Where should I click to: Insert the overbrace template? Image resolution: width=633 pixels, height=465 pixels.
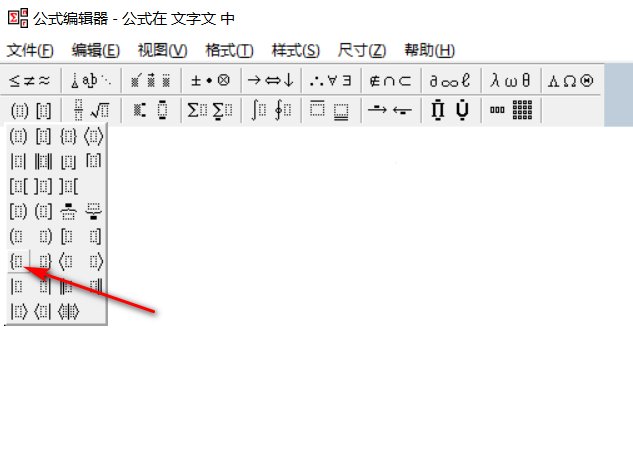tap(68, 212)
